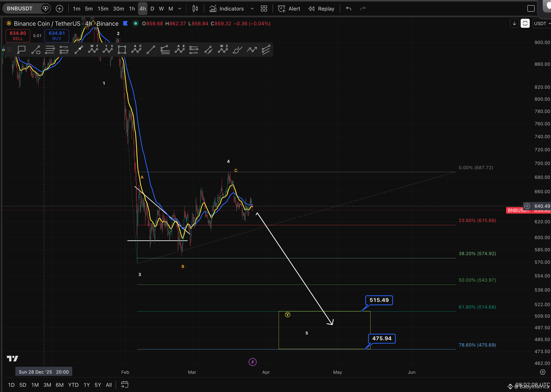Show All available chart data
This screenshot has height=392, width=551.
click(109, 385)
